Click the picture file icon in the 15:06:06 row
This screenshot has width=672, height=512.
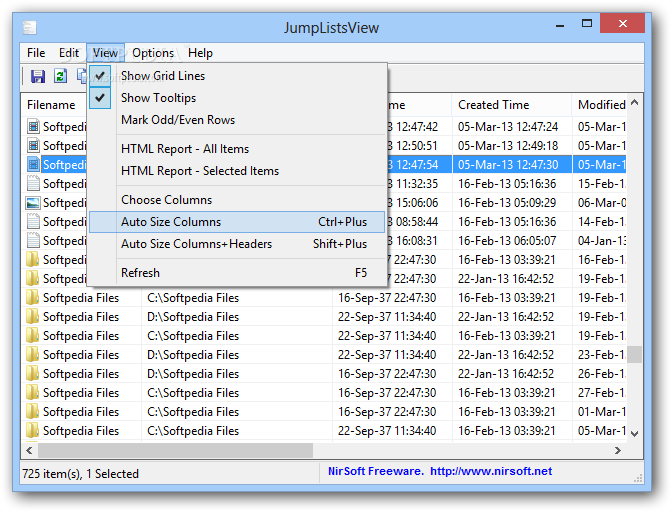(33, 203)
